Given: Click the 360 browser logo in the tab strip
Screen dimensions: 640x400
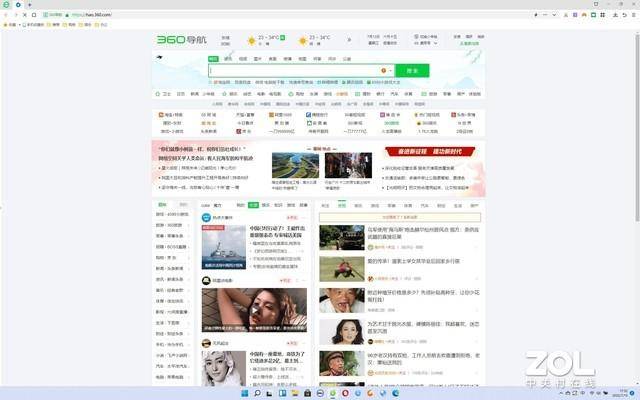Looking at the screenshot, I should [x=6, y=4].
